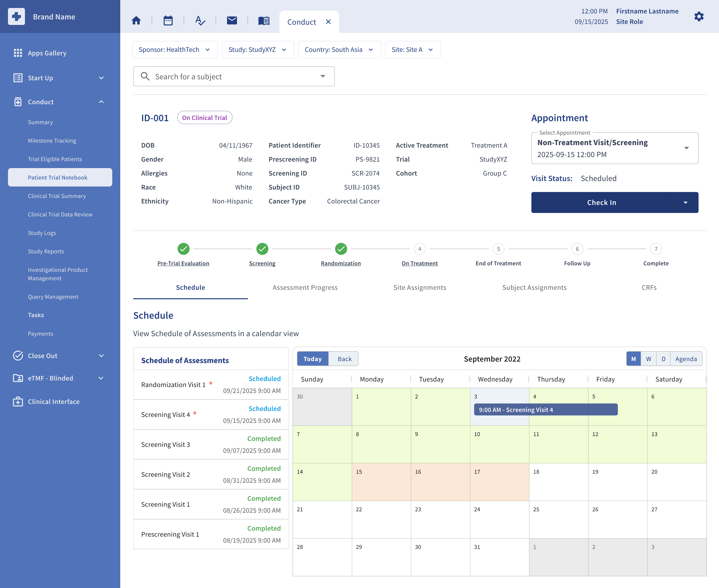This screenshot has width=719, height=588.
Task: Click the Search for a subject field
Action: [x=234, y=77]
